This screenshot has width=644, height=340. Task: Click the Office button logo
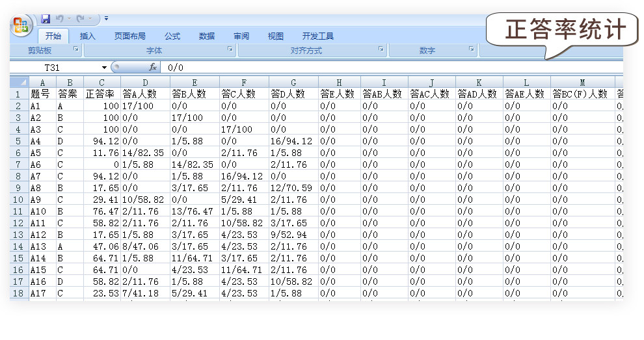pos(21,25)
